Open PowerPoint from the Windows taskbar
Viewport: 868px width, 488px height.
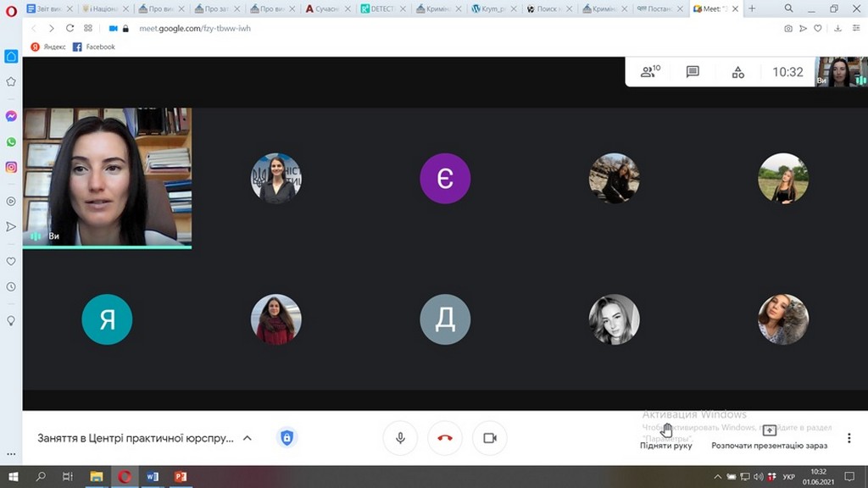(x=179, y=477)
